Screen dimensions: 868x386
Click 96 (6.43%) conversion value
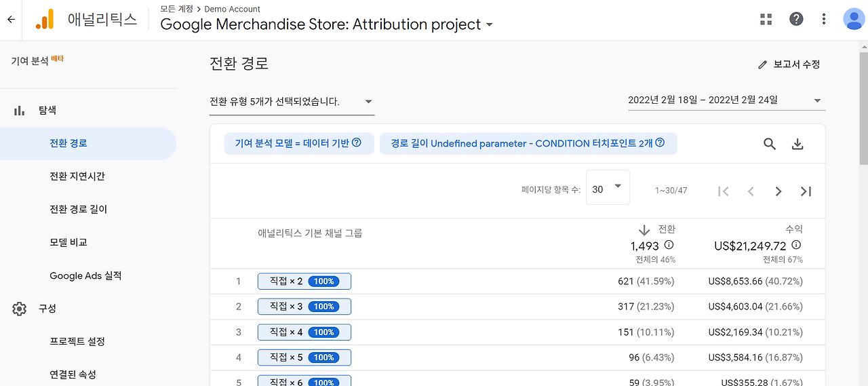tap(652, 358)
